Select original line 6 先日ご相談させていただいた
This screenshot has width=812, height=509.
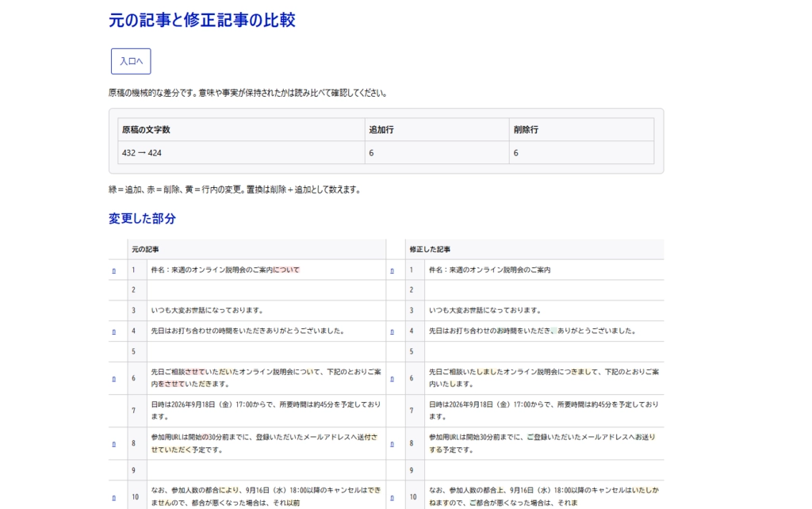click(266, 378)
